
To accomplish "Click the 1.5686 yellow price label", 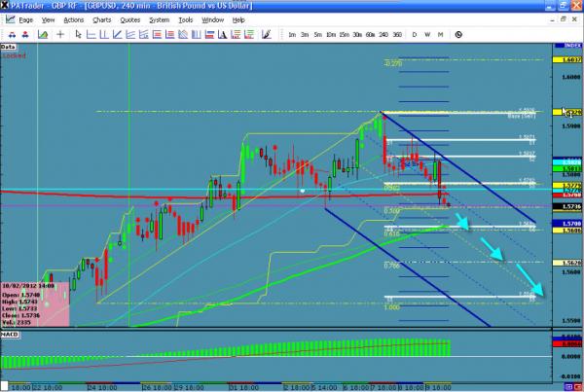I will point(567,231).
